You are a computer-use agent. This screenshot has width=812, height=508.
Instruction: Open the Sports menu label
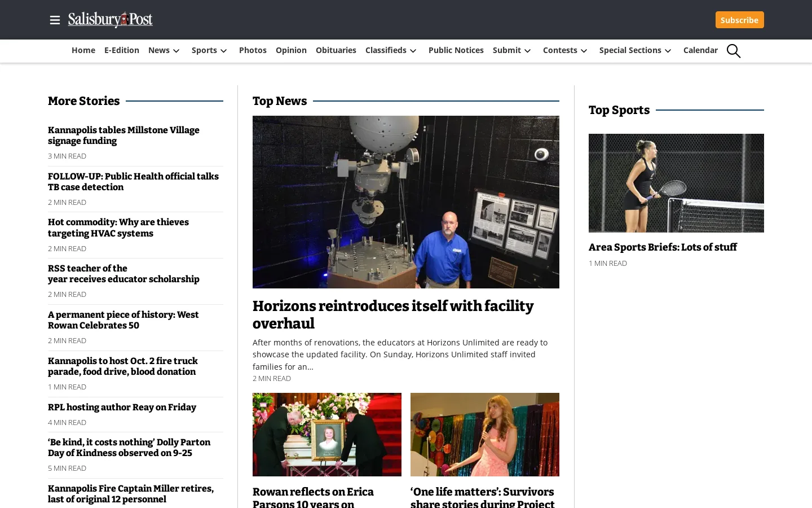(x=204, y=50)
